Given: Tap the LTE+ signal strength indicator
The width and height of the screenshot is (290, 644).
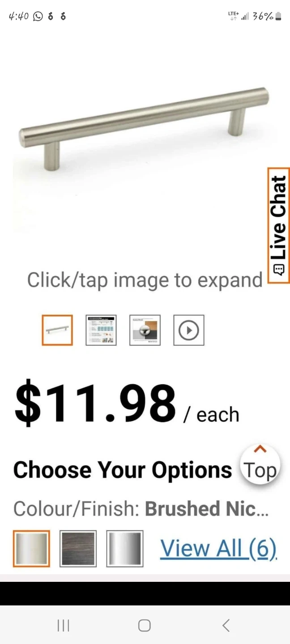Looking at the screenshot, I should click(x=239, y=16).
